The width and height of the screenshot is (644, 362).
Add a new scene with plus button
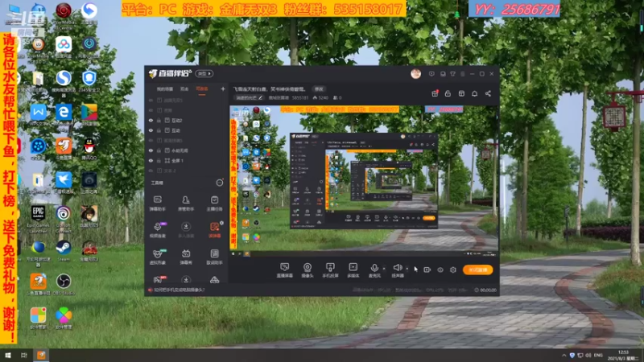click(x=223, y=89)
